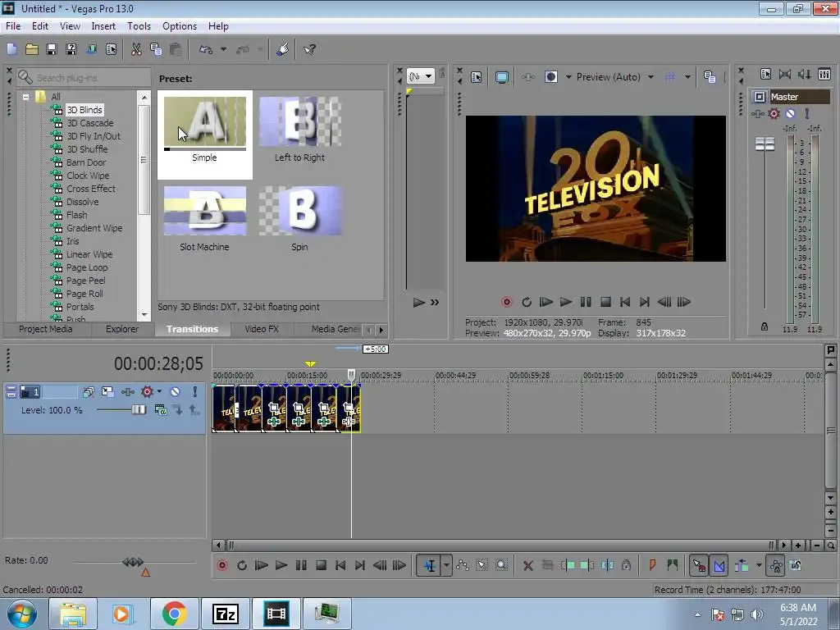Toggle Solo on video track 1

[195, 391]
